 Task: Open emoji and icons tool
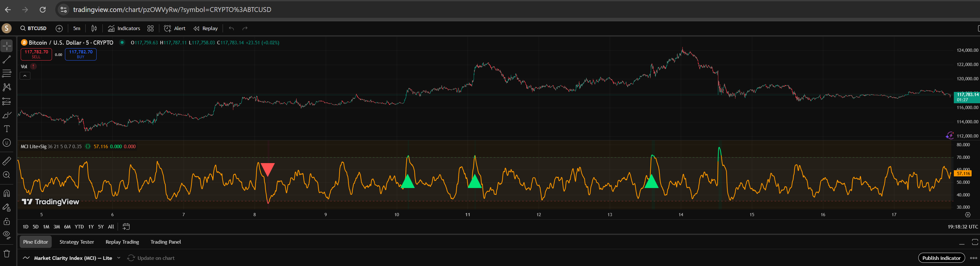click(7, 142)
